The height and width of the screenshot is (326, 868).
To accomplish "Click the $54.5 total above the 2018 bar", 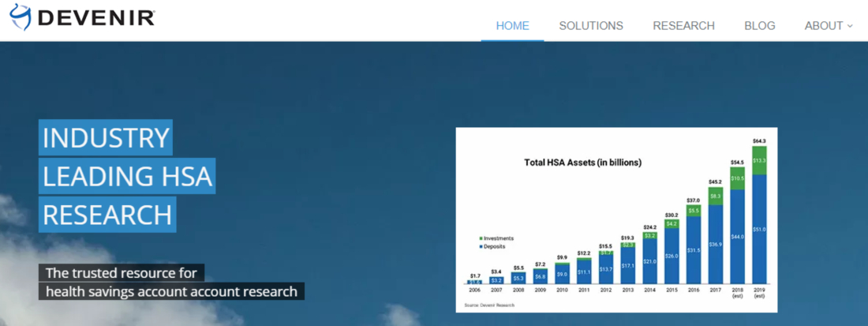I will click(737, 162).
